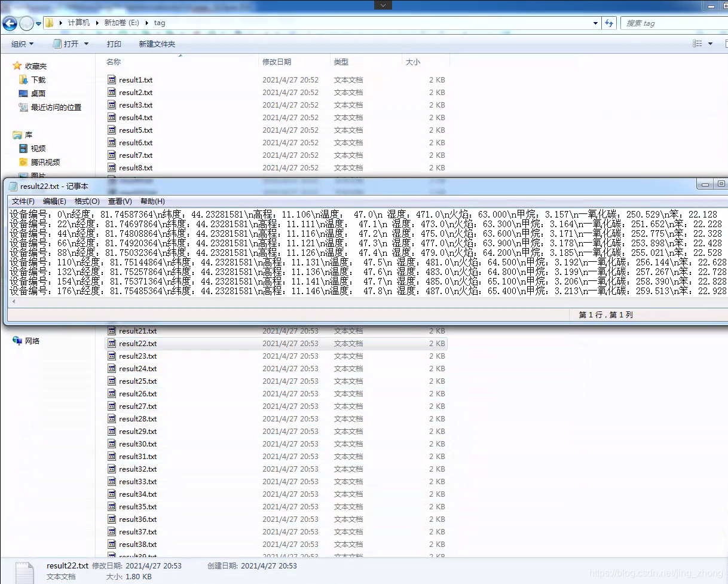
Task: Click the 打印 toolbar button
Action: 114,44
